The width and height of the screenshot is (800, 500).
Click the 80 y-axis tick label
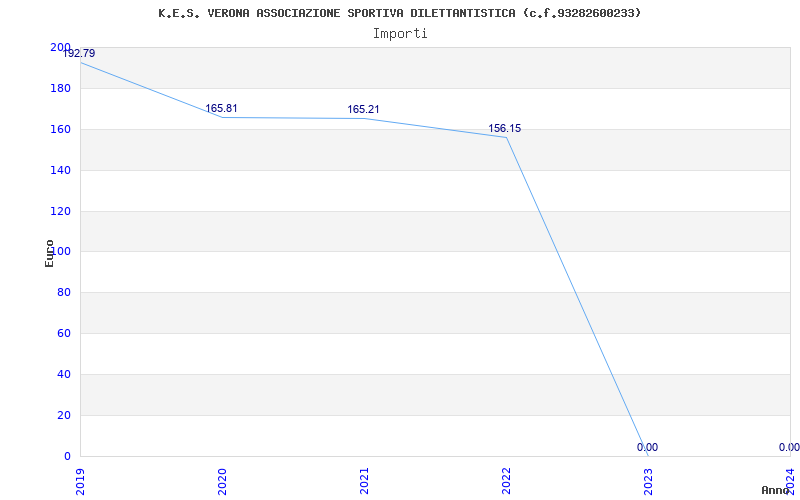click(64, 292)
